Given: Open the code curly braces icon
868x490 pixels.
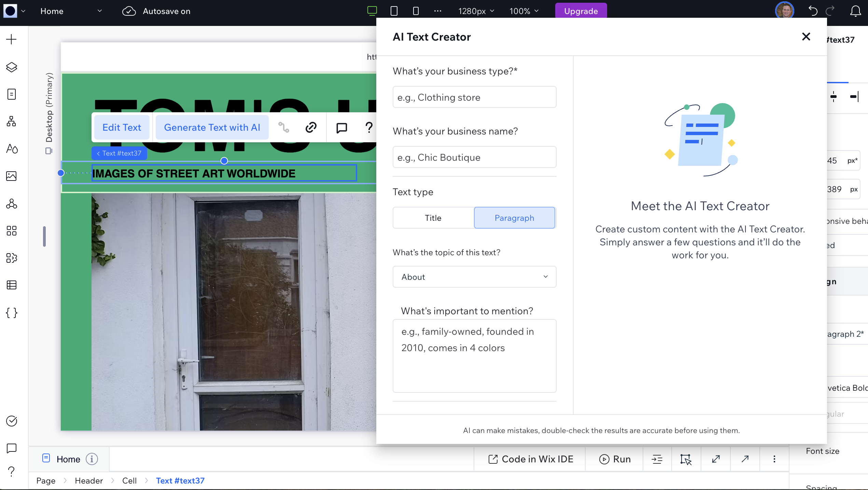Looking at the screenshot, I should click(x=12, y=313).
